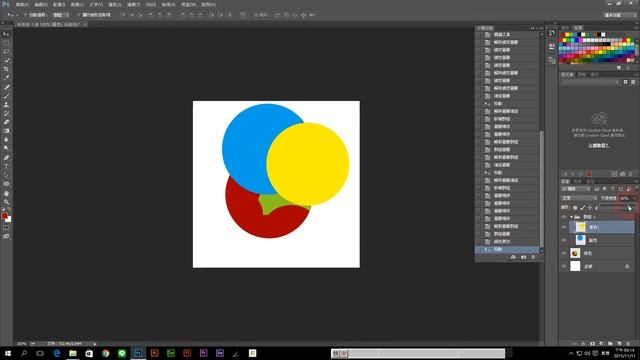This screenshot has height=360, width=640.
Task: Click the layer opacity value field
Action: click(625, 198)
